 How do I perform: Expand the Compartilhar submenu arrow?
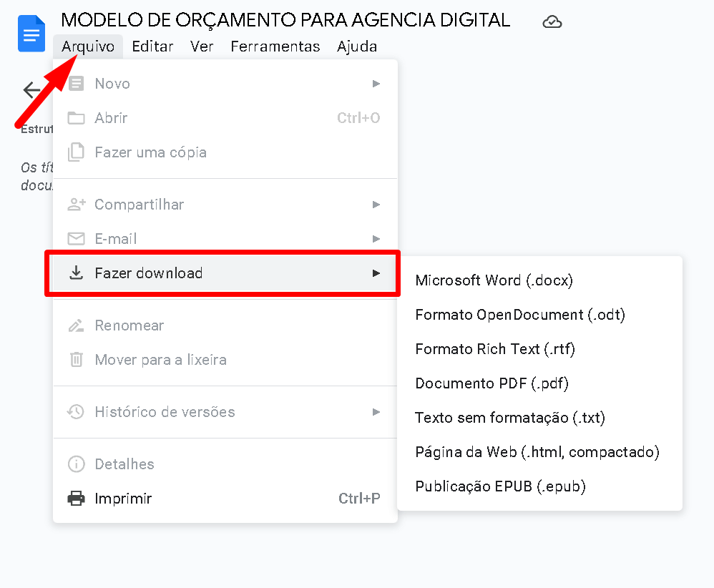point(376,205)
